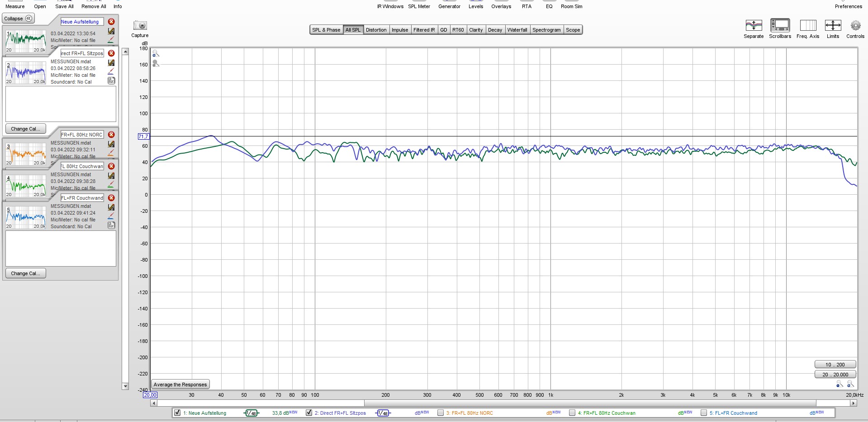Open the graph Controls gear icon
This screenshot has height=422, width=868.
point(855,26)
